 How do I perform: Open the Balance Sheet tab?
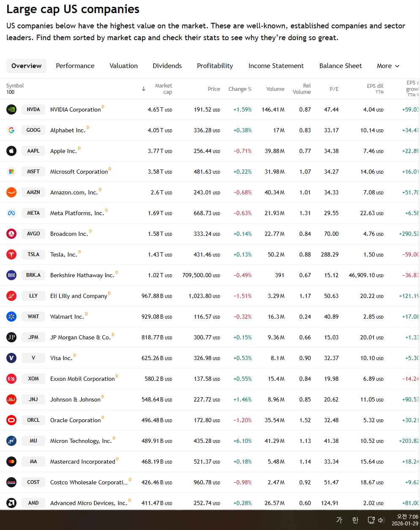[341, 66]
